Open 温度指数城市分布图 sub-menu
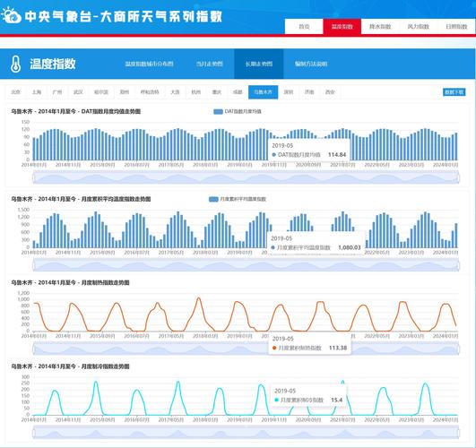 click(149, 64)
